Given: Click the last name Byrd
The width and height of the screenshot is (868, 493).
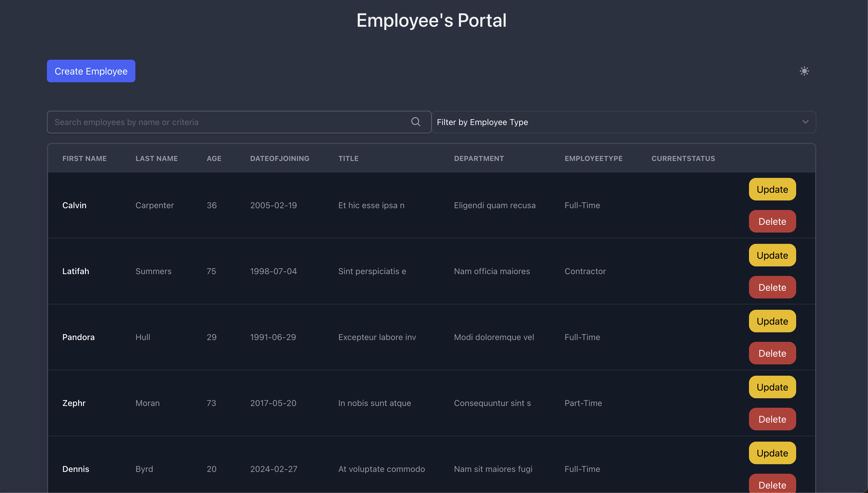Looking at the screenshot, I should 144,469.
